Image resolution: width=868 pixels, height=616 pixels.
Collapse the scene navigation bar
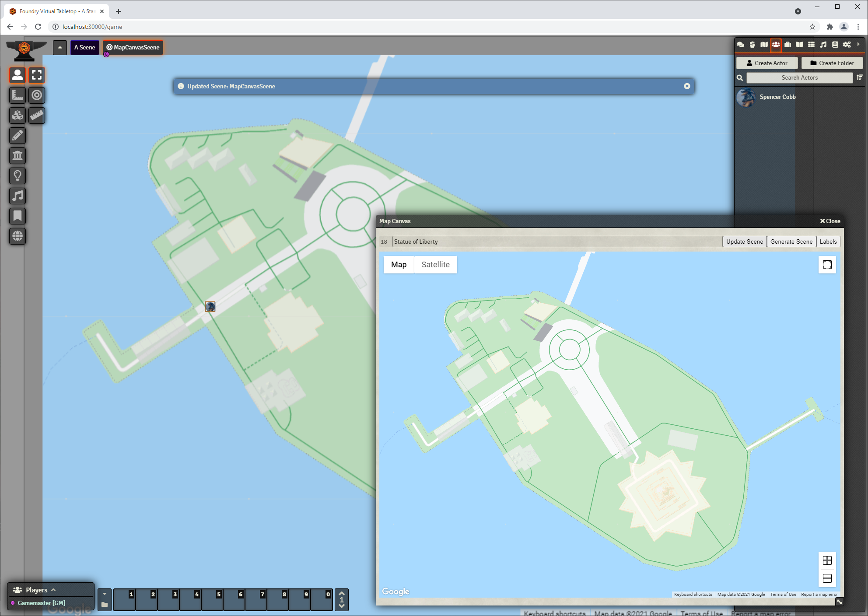pyautogui.click(x=60, y=47)
